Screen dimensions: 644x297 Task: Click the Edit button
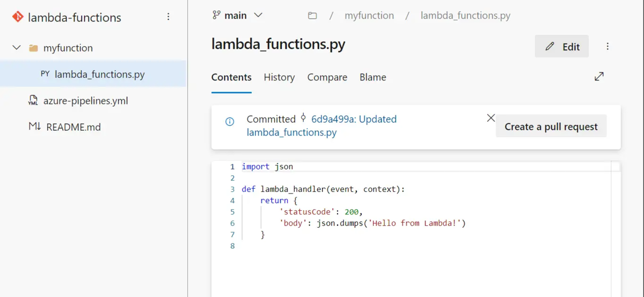coord(562,47)
